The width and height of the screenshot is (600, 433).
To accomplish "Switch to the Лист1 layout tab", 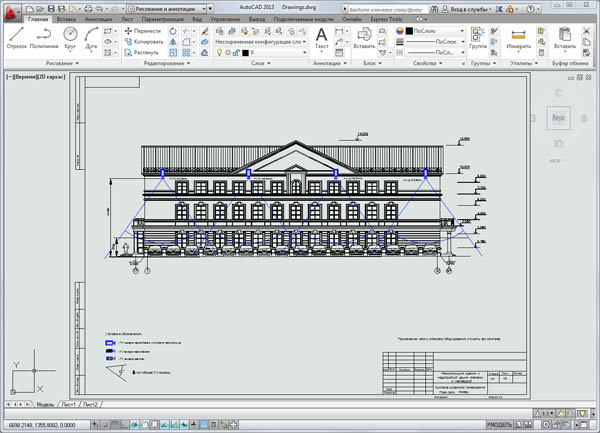I will click(x=69, y=405).
